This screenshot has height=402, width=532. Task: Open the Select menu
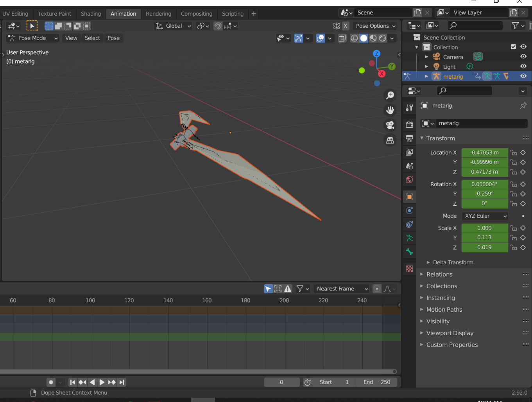92,38
